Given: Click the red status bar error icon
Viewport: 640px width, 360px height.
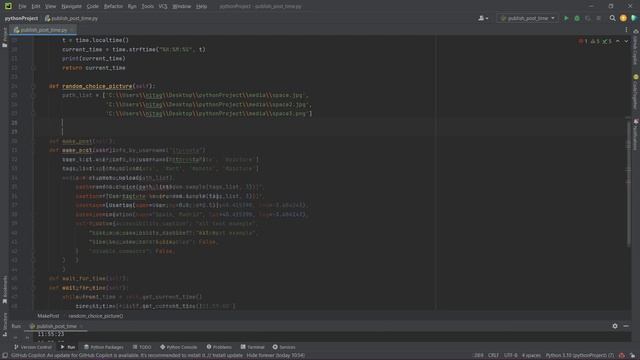Looking at the screenshot, I should point(622,356).
